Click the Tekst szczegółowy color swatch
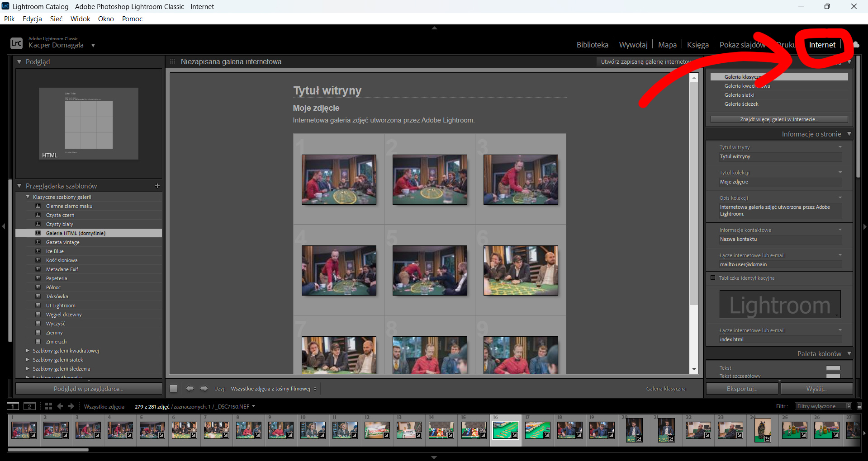This screenshot has height=461, width=868. 833,376
